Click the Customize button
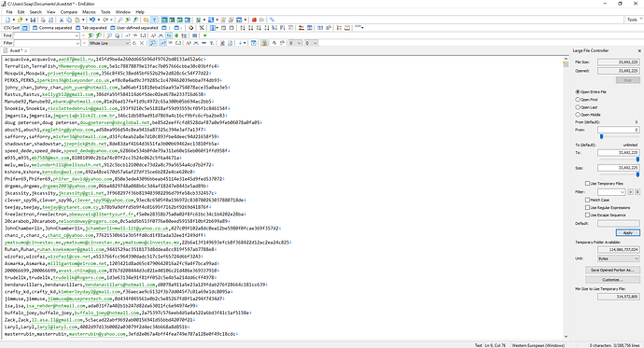Viewport: 644px width, 348px height. click(x=612, y=280)
